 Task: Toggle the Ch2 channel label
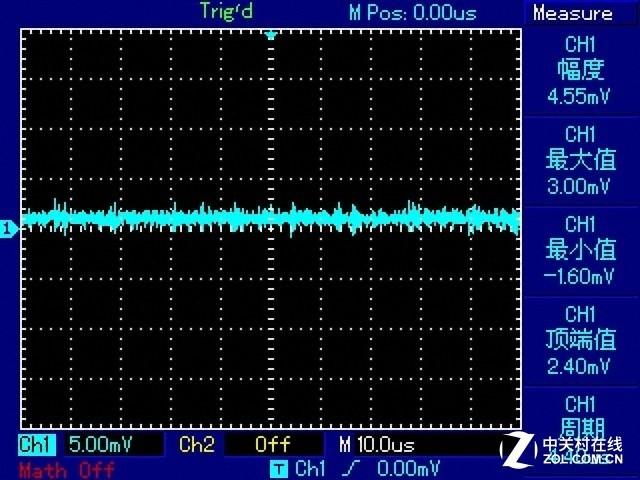[x=196, y=444]
